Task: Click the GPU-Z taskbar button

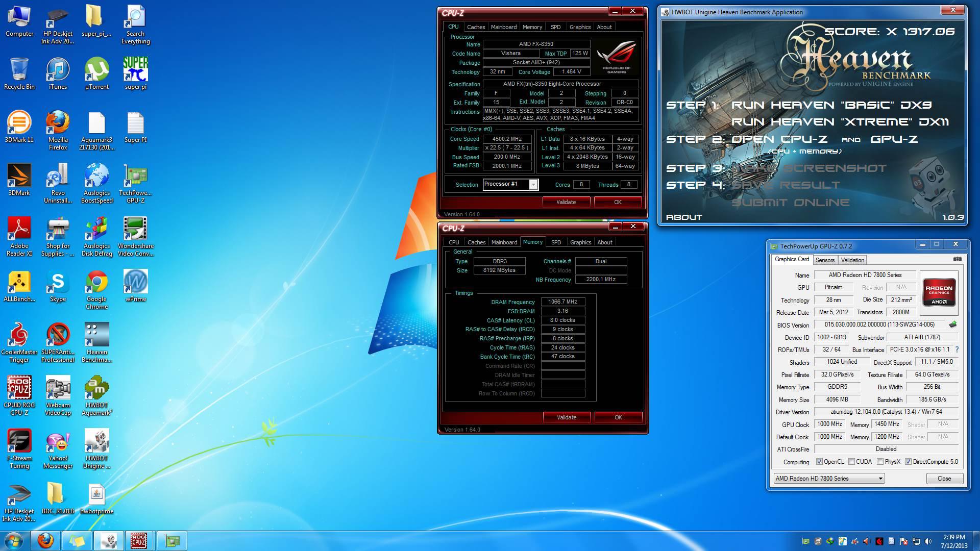Action: pyautogui.click(x=171, y=541)
